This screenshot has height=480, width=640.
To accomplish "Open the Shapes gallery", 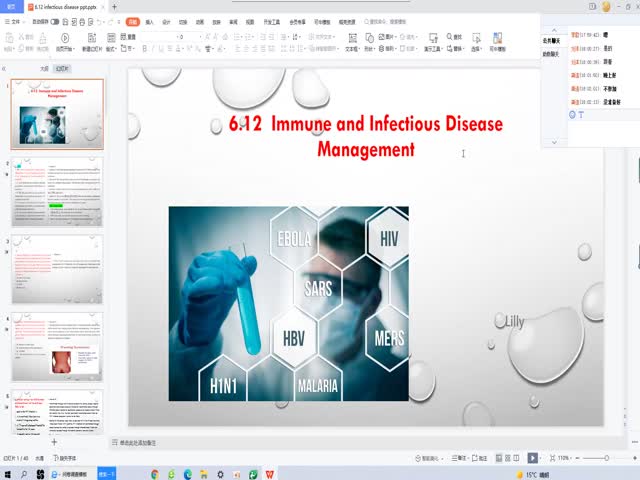I will (x=369, y=42).
